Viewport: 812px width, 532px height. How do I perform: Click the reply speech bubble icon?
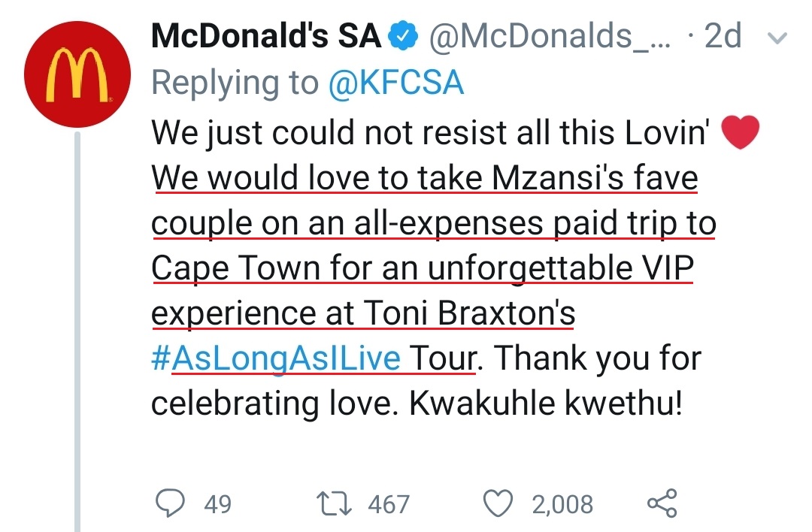tap(170, 503)
